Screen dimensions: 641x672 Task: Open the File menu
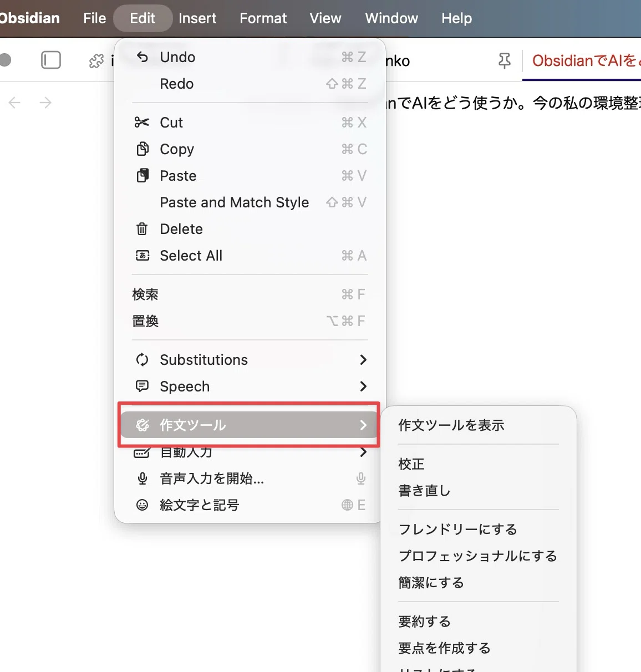(x=95, y=18)
